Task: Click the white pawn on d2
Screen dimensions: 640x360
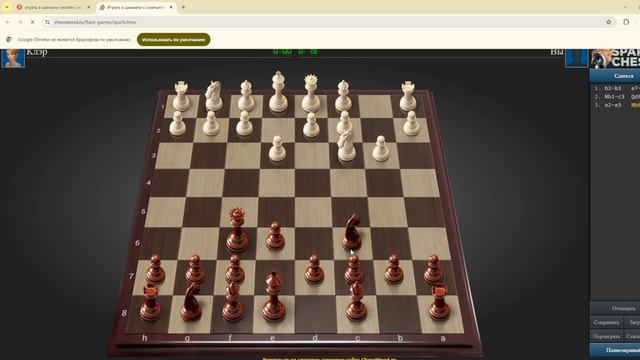Action: pyautogui.click(x=311, y=124)
